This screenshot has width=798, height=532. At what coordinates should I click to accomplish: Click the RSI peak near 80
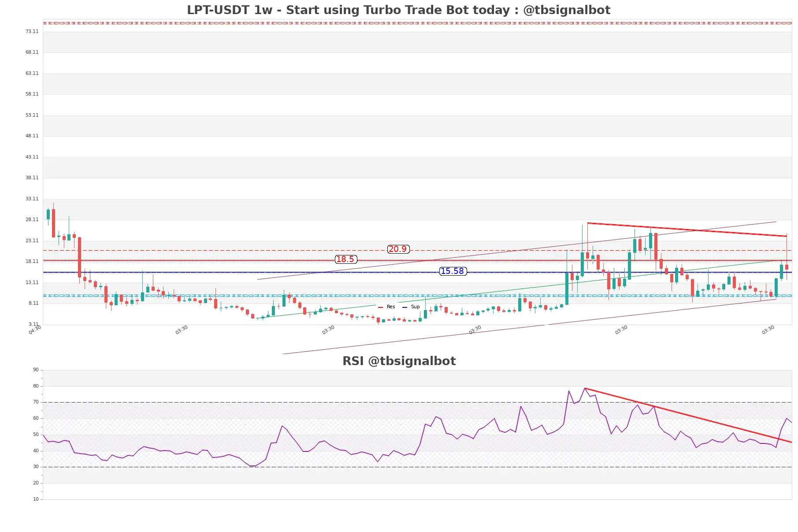point(585,388)
